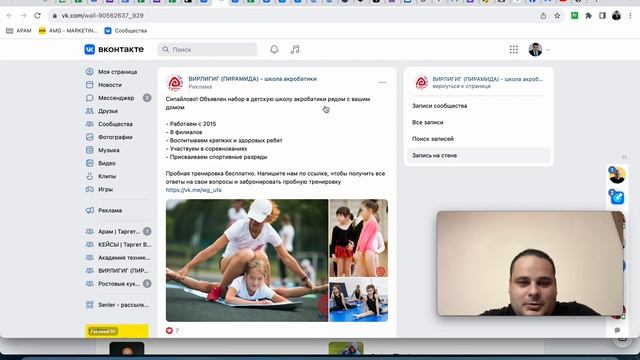This screenshot has height=360, width=640.
Task: Click the Друзья people icon
Action: [x=90, y=111]
